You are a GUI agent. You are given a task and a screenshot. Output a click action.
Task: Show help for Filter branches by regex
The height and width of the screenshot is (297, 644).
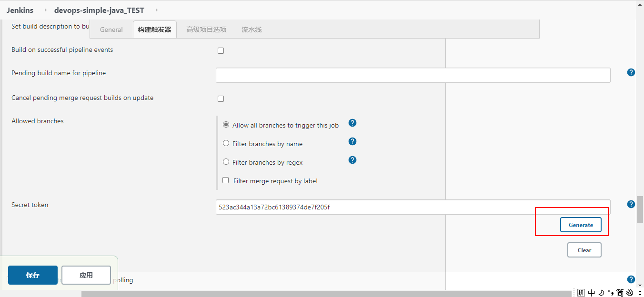point(352,160)
